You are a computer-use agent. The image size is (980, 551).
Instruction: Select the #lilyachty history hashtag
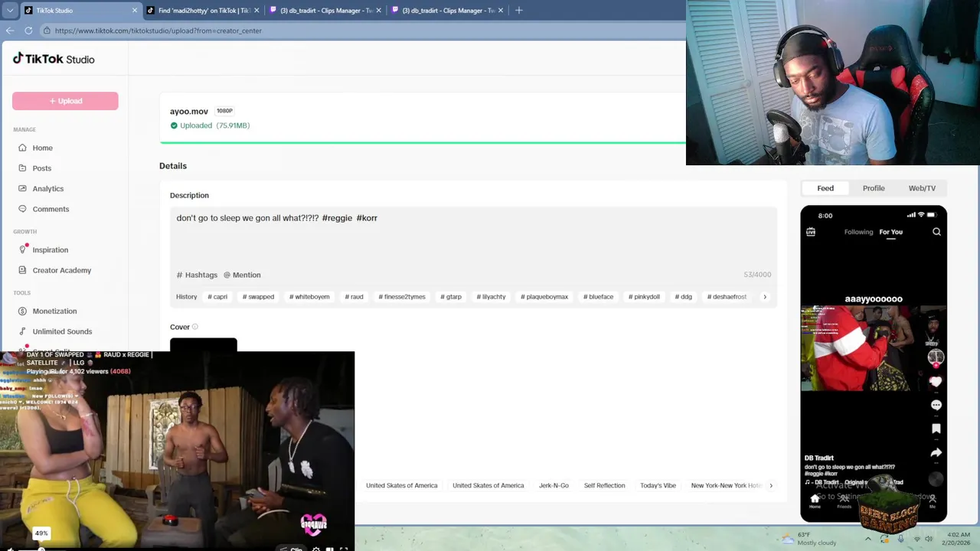[x=491, y=297]
